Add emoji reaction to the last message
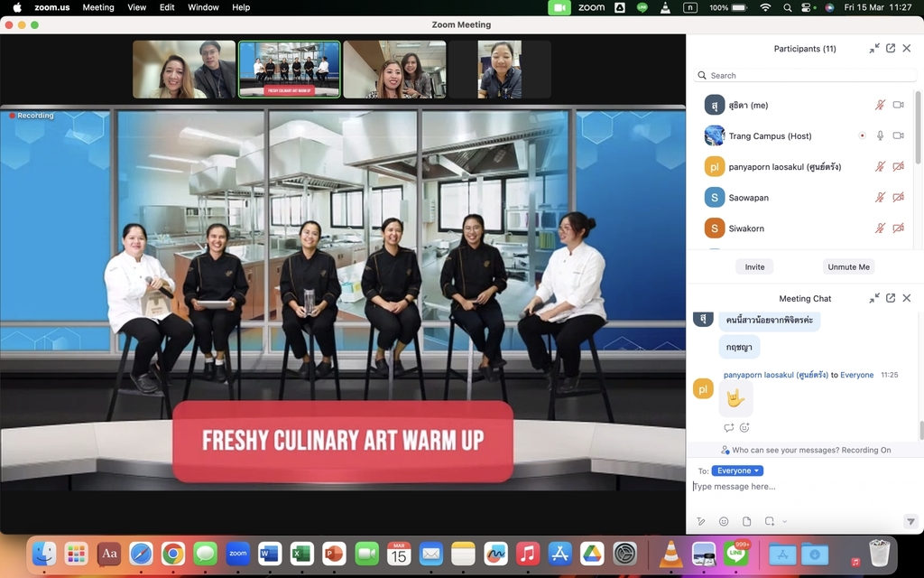 pos(744,428)
